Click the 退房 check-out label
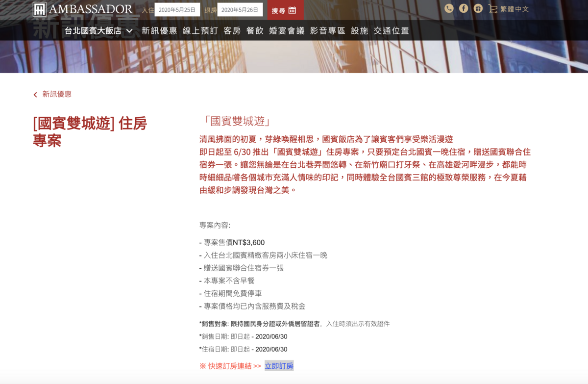Image resolution: width=588 pixels, height=384 pixels. tap(211, 10)
